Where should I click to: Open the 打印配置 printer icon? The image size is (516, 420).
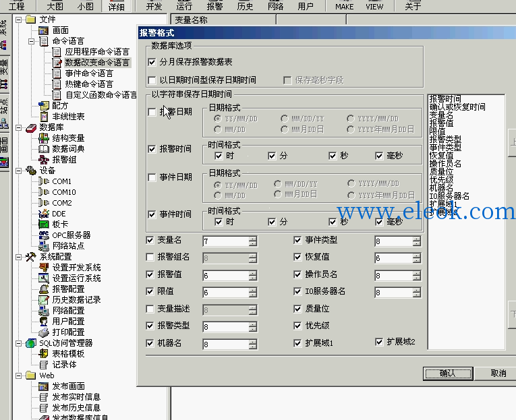click(x=43, y=332)
